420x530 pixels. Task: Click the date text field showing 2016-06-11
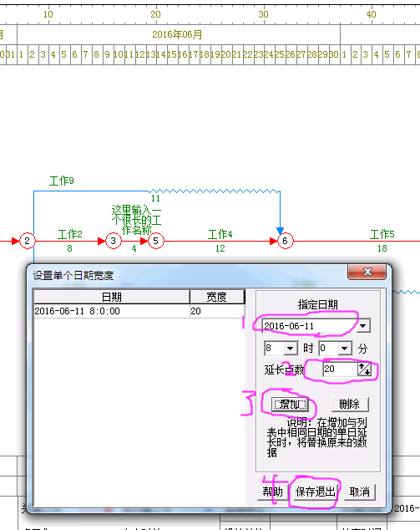tap(309, 326)
